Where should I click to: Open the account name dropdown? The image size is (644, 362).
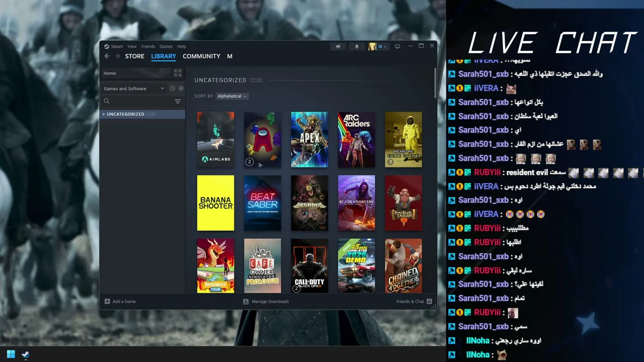[x=382, y=46]
